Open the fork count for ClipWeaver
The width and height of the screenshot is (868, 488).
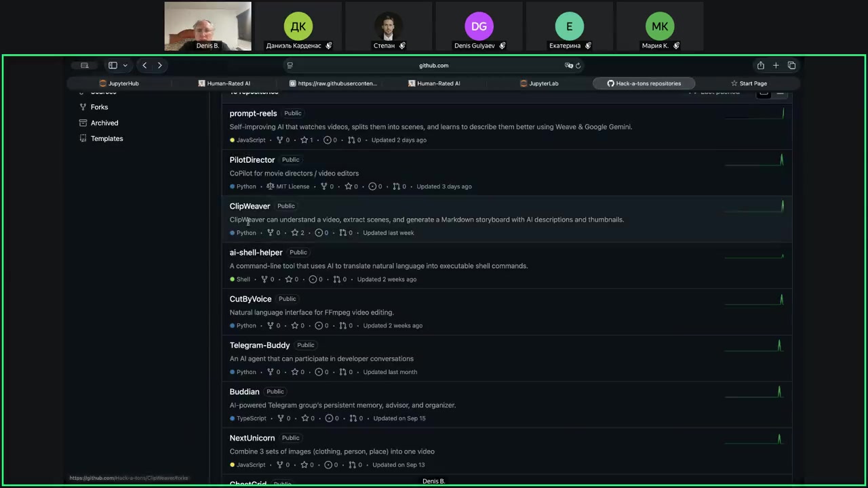pos(273,233)
